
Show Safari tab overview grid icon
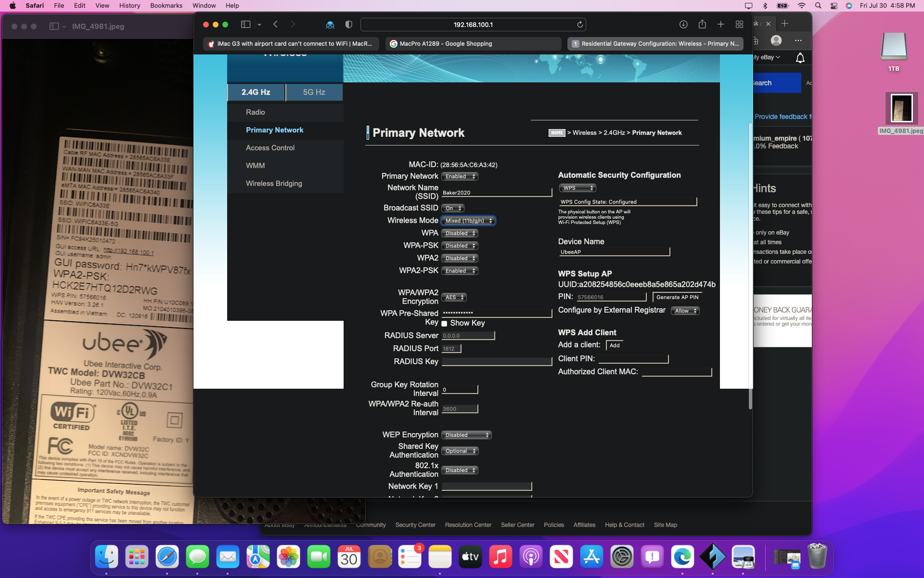tap(739, 25)
